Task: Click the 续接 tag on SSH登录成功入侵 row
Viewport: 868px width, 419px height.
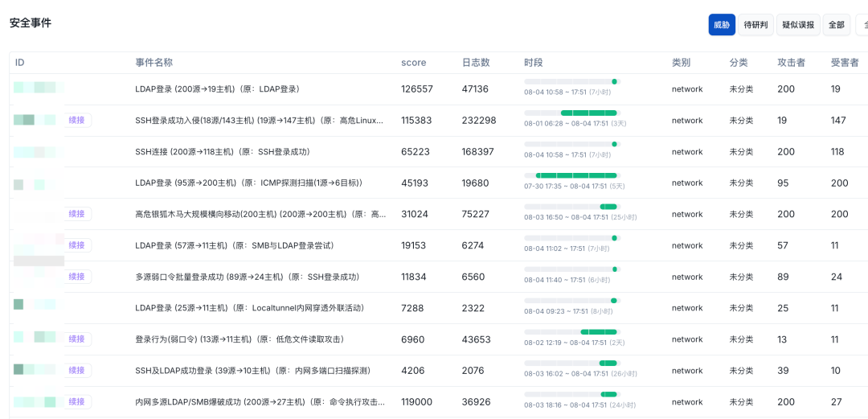Action: [77, 121]
